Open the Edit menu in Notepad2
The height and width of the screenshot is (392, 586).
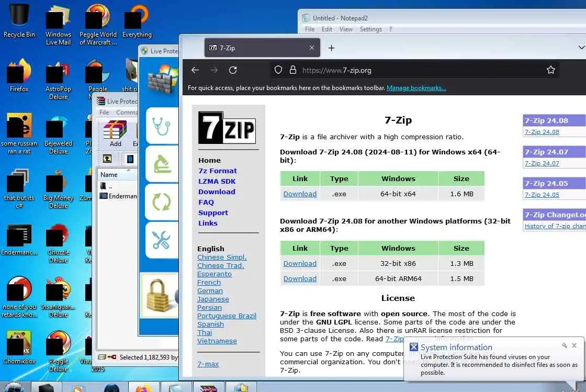(326, 29)
